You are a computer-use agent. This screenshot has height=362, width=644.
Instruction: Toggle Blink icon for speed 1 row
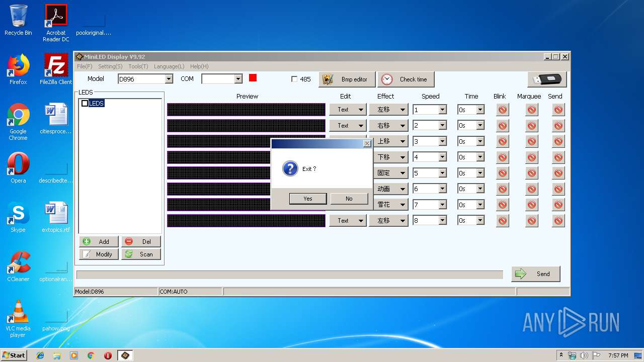[x=502, y=110]
